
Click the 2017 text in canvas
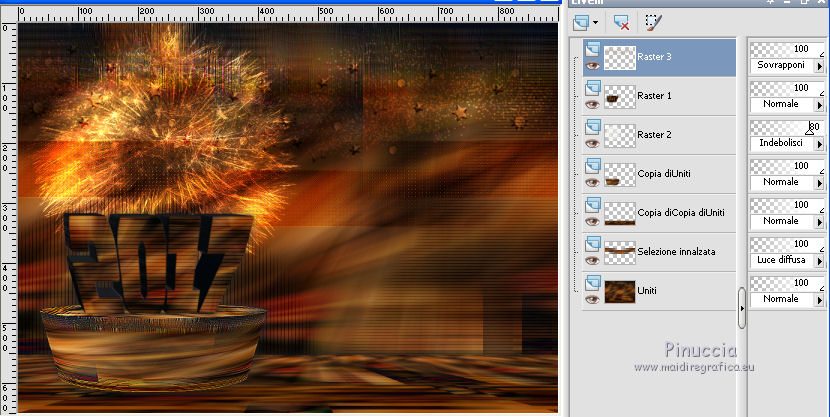(157, 261)
